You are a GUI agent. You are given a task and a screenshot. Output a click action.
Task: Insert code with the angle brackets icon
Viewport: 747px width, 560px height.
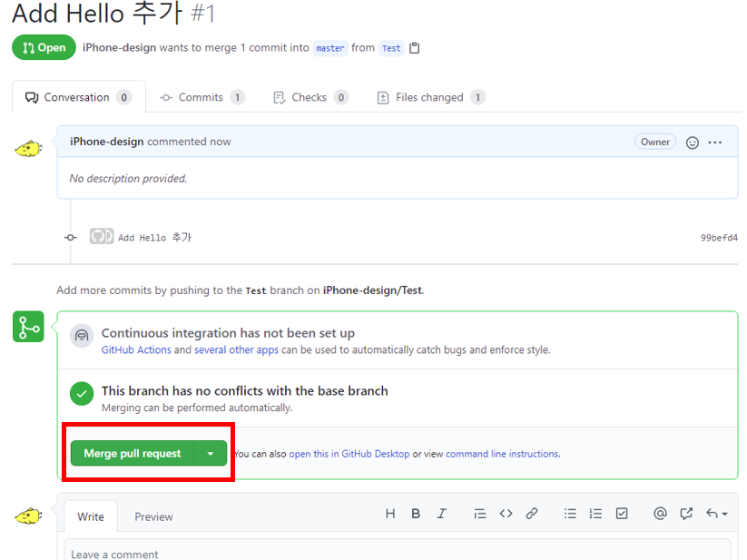506,514
